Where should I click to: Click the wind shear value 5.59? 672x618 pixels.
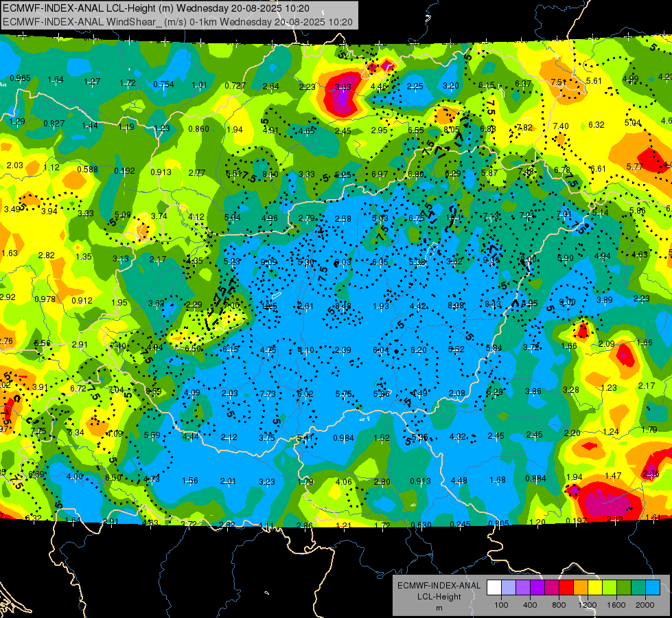point(152,435)
